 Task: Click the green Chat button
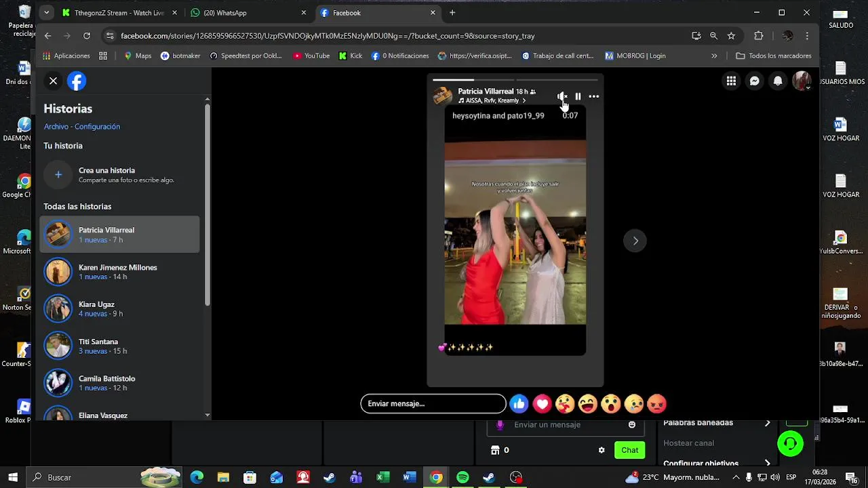[630, 450]
